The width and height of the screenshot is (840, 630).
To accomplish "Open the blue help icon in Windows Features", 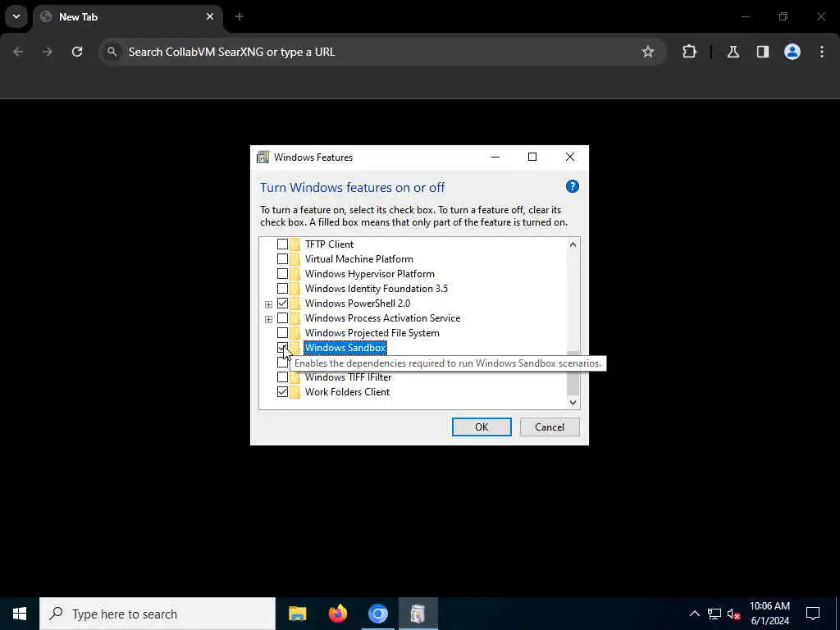I will (x=572, y=186).
